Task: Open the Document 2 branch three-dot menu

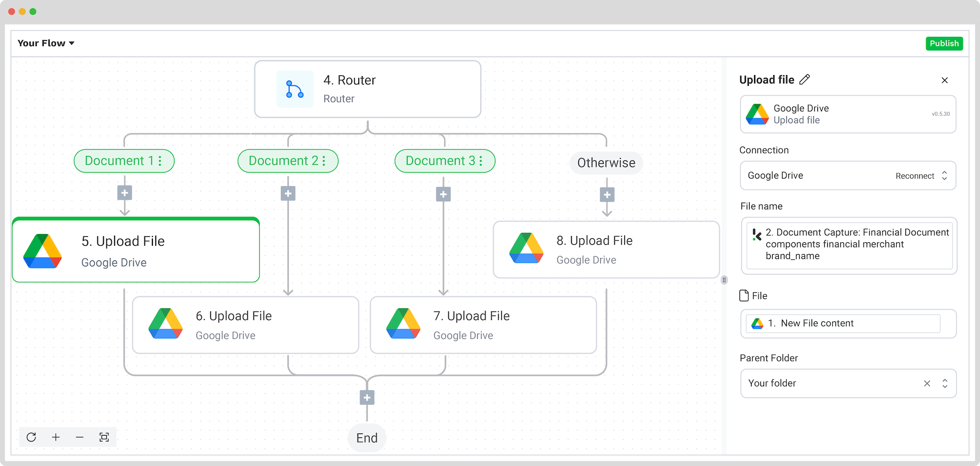Action: pyautogui.click(x=324, y=161)
